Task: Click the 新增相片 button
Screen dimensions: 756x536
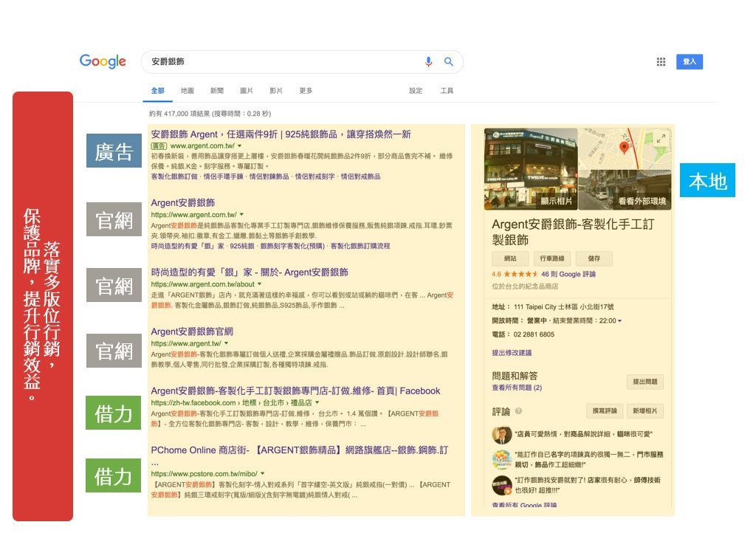Action: [645, 410]
